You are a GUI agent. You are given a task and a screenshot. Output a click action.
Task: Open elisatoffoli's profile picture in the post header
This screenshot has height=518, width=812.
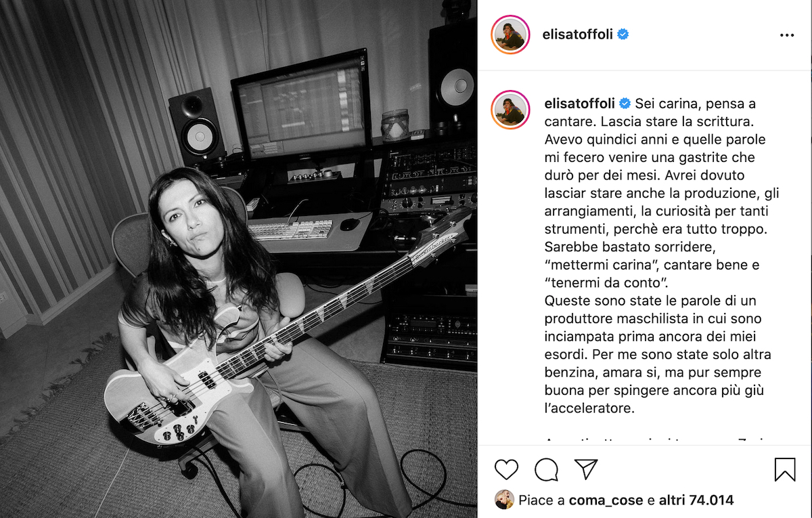coord(510,34)
